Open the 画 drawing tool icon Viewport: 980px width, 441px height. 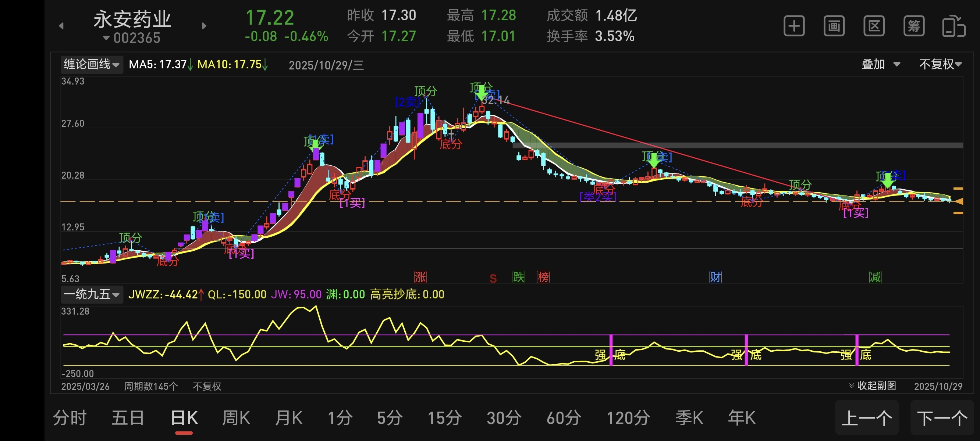pyautogui.click(x=834, y=26)
